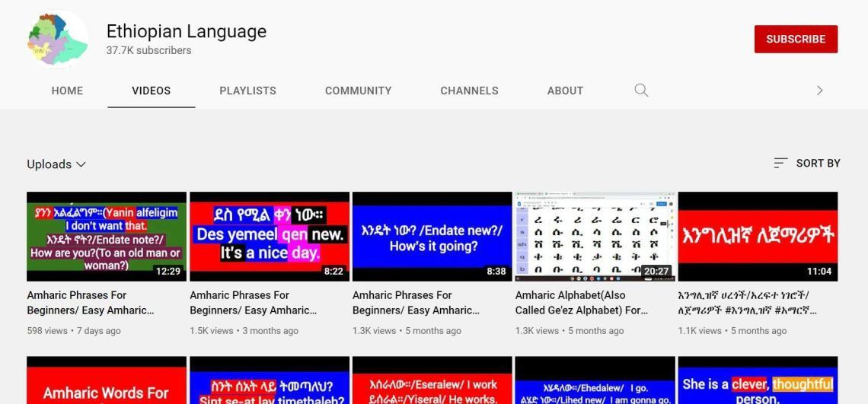Open Amharic Phrases video posted 3 months ago

253,303
